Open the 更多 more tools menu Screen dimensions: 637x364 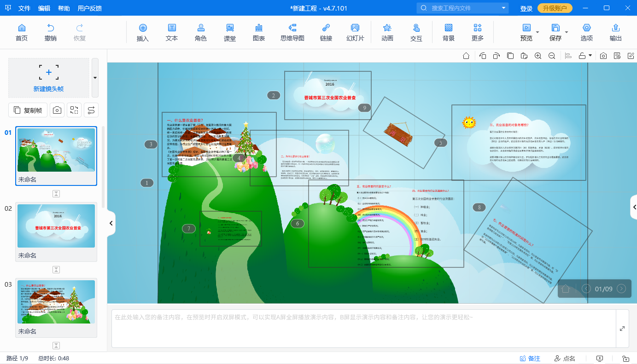coord(478,32)
